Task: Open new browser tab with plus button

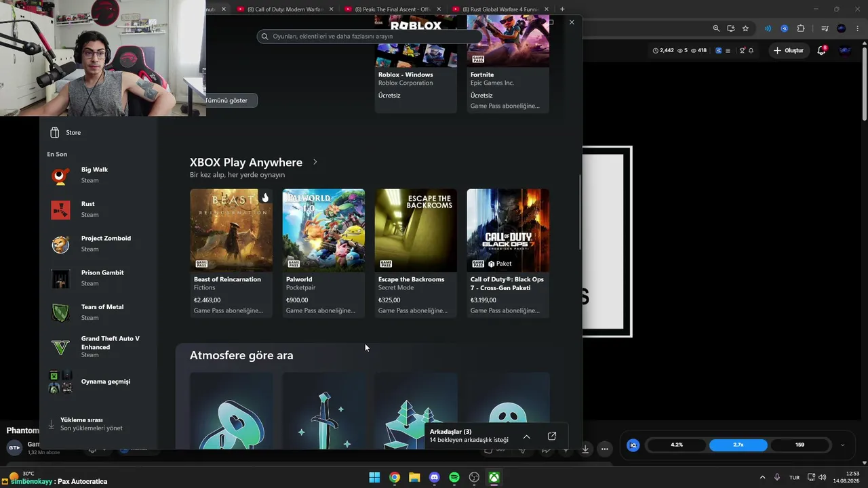Action: pyautogui.click(x=562, y=9)
